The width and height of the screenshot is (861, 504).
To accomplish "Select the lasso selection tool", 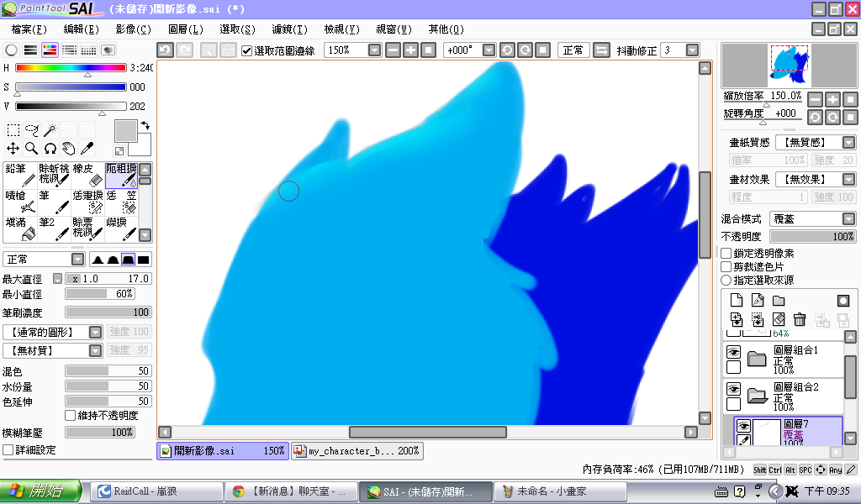I will point(32,130).
